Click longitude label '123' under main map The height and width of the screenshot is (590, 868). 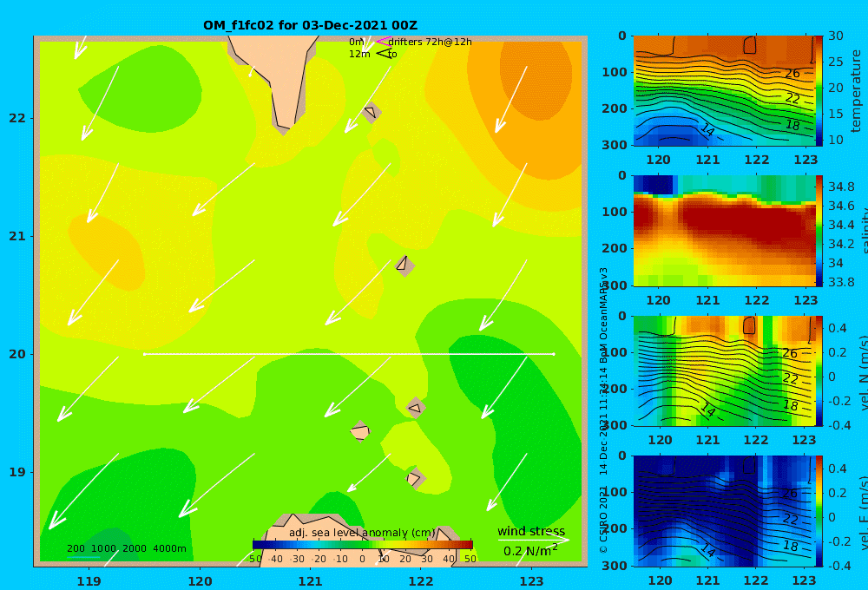(531, 581)
